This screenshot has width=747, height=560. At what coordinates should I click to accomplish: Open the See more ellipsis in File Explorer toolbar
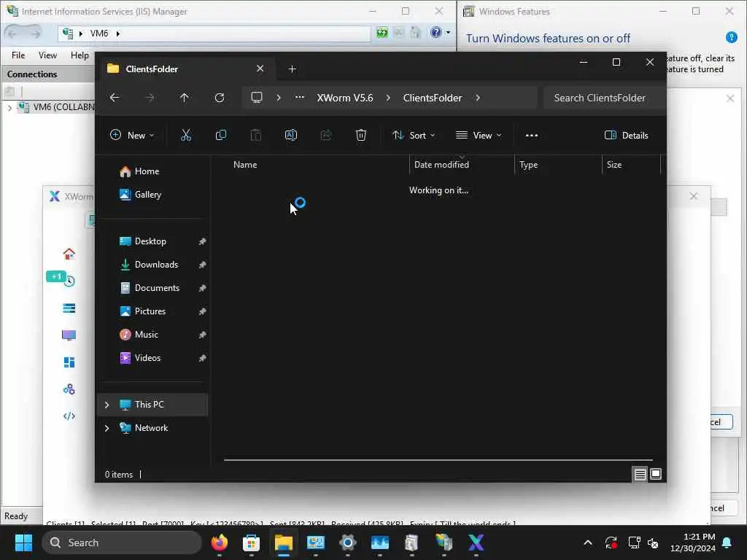click(x=531, y=135)
